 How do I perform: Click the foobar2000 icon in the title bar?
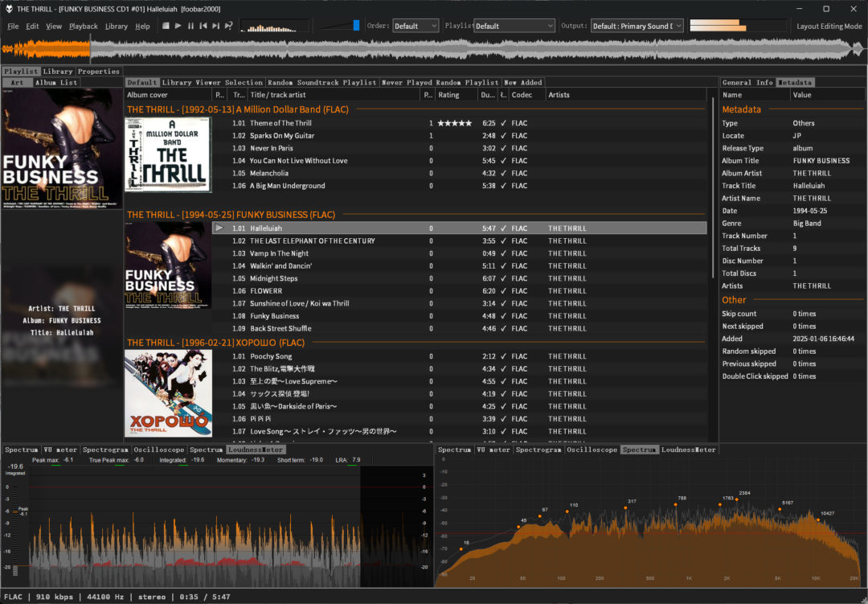(x=9, y=9)
